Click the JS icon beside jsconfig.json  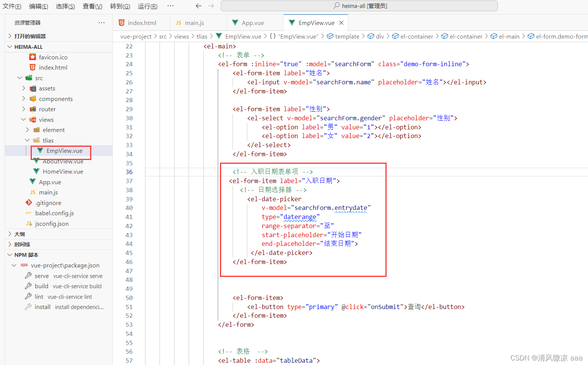(x=29, y=224)
